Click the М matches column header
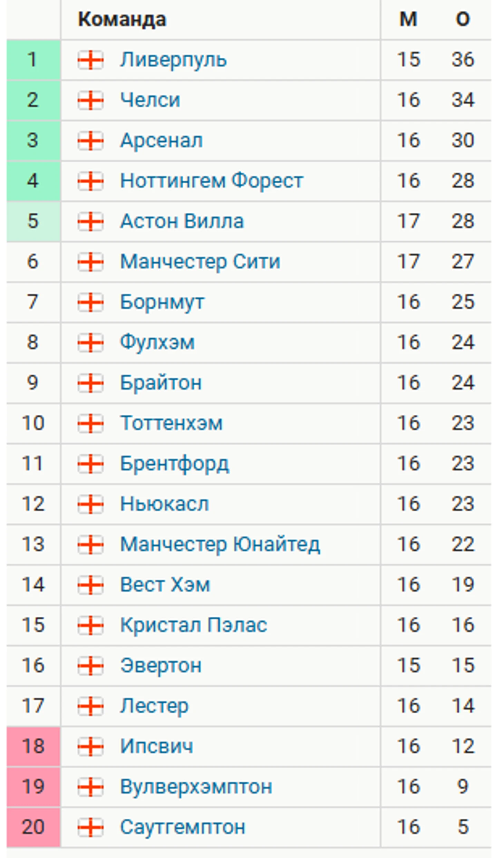 pos(408,19)
